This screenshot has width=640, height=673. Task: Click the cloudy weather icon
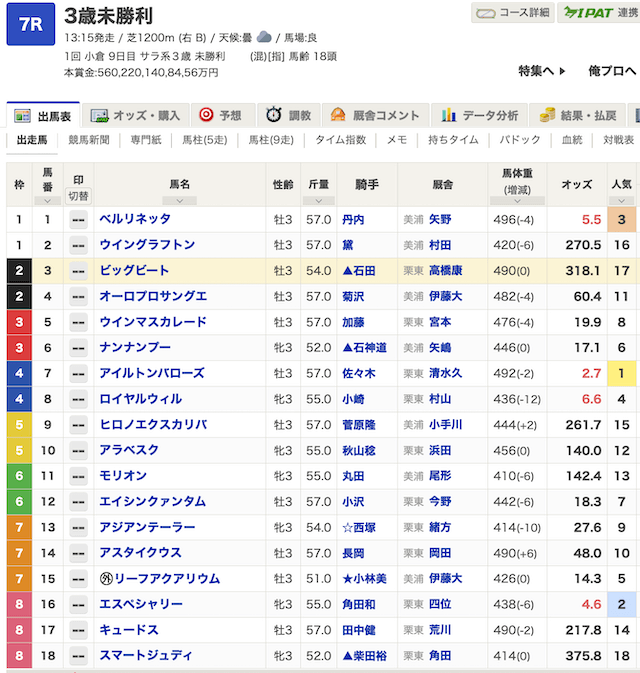coord(264,37)
